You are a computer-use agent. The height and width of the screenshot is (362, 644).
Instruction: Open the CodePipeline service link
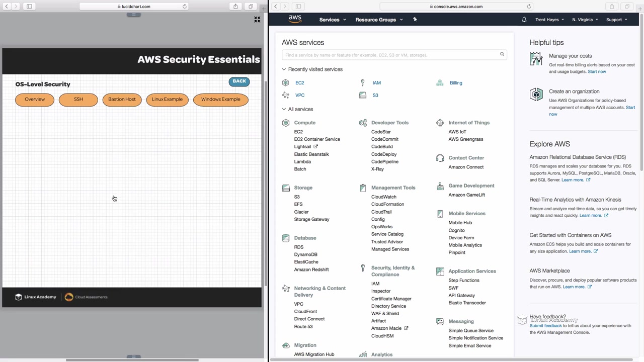385,161
